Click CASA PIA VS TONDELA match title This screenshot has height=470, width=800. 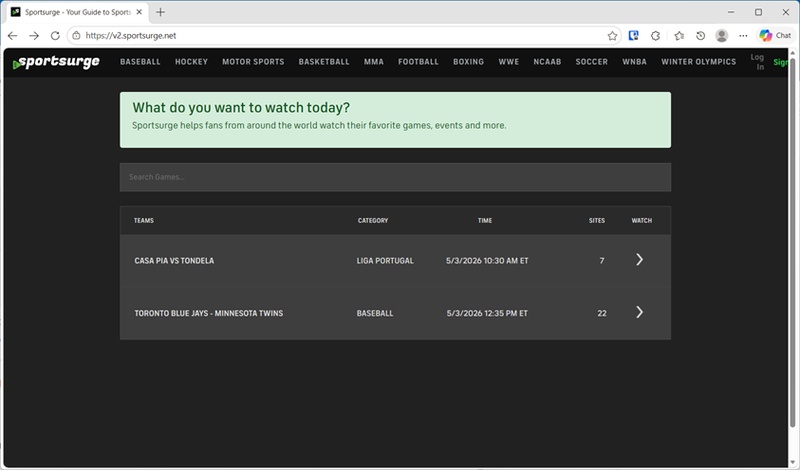click(x=174, y=261)
